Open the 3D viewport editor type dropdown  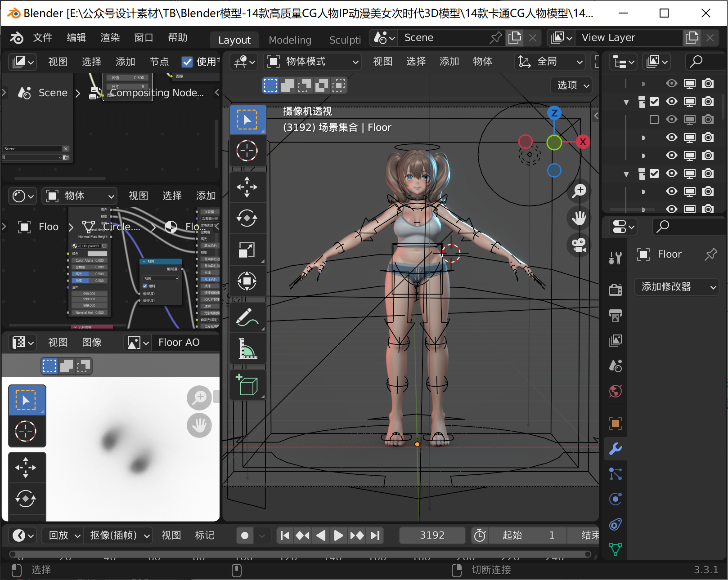pos(244,62)
